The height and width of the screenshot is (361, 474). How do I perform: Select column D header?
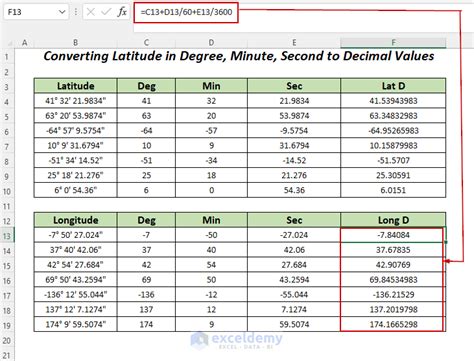211,43
